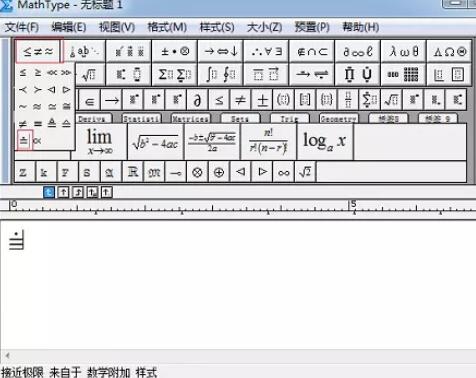Open the 大小(Z) menu
Image resolution: width=476 pixels, height=378 pixels.
(x=264, y=27)
